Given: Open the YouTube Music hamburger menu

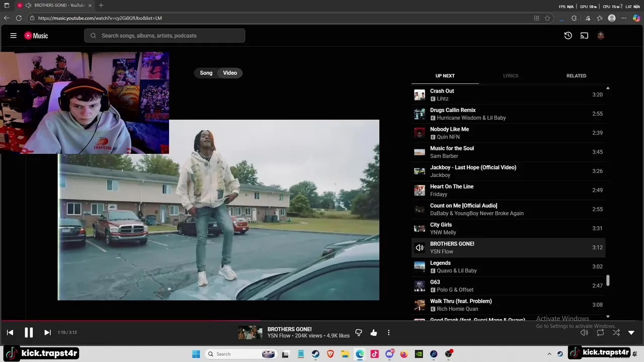Looking at the screenshot, I should 14,36.
